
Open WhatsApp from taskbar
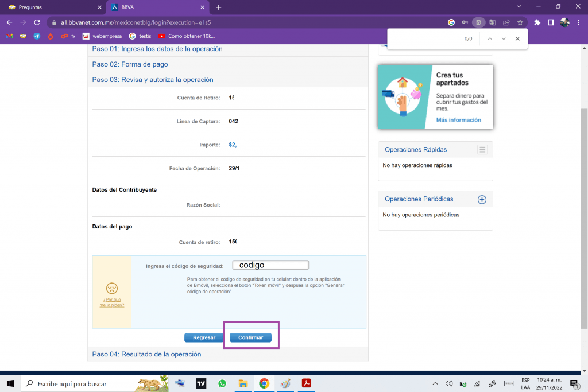coord(222,383)
